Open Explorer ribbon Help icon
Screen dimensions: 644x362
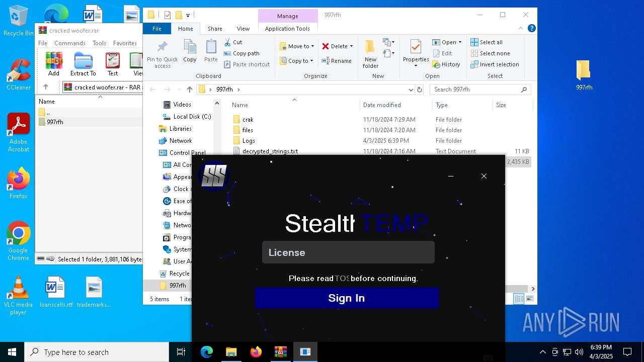(531, 29)
